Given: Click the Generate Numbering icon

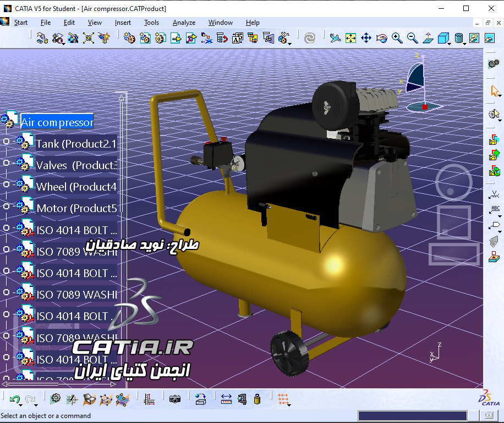Looking at the screenshot, I should click(237, 38).
